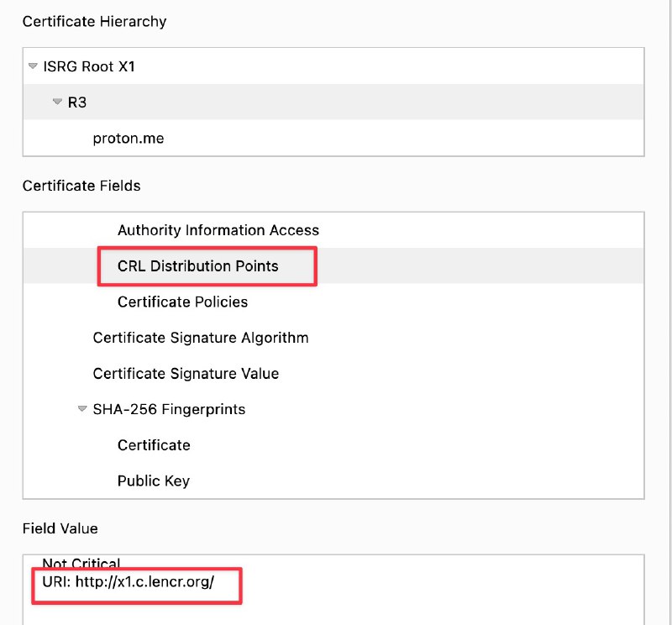Select ISRG Root X1 in hierarchy
This screenshot has height=625, width=672.
pos(89,66)
